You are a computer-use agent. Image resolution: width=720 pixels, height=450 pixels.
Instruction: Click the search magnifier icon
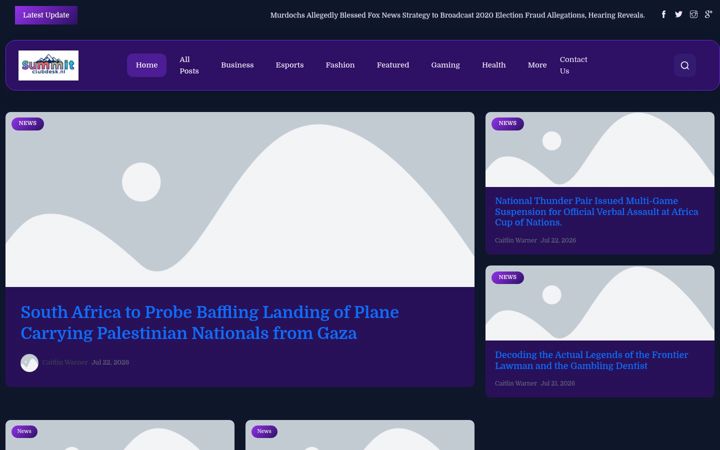[685, 65]
